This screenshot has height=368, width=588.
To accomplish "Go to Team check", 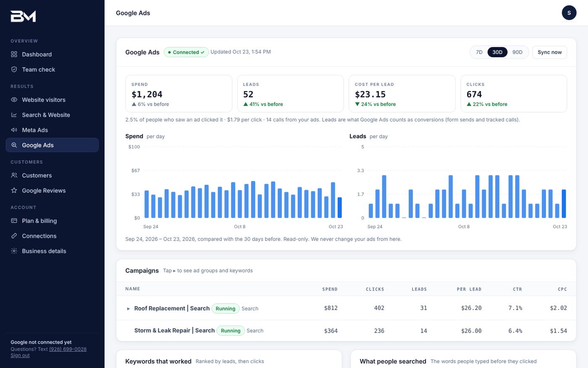I will point(52,69).
